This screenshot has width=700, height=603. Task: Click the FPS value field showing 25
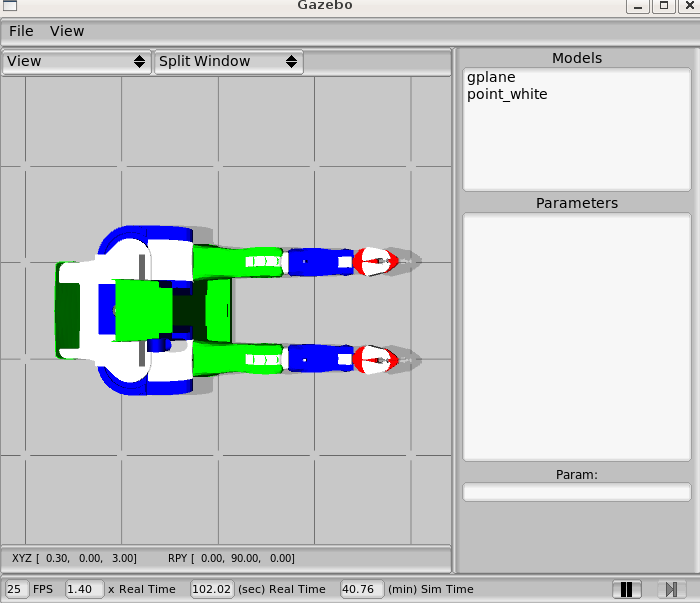tap(17, 589)
